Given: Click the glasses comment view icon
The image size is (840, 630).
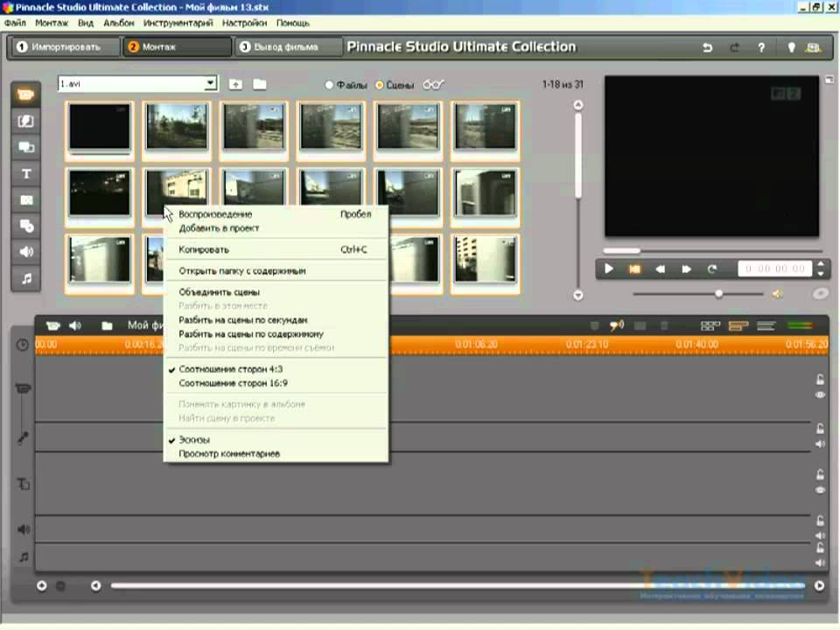Looking at the screenshot, I should (x=433, y=85).
